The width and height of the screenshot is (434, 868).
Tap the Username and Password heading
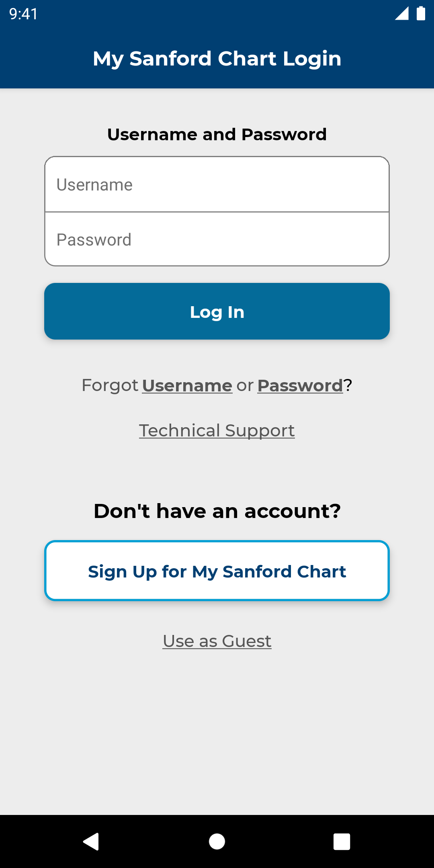click(217, 134)
